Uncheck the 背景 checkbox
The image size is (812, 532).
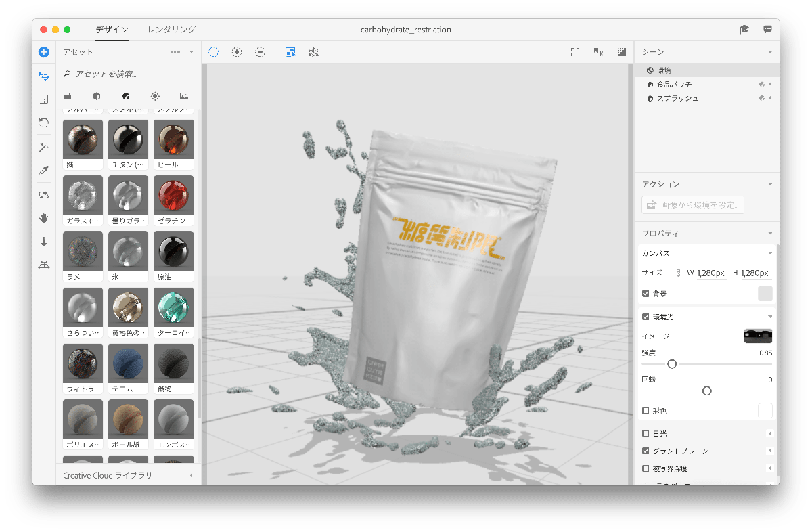click(x=646, y=294)
